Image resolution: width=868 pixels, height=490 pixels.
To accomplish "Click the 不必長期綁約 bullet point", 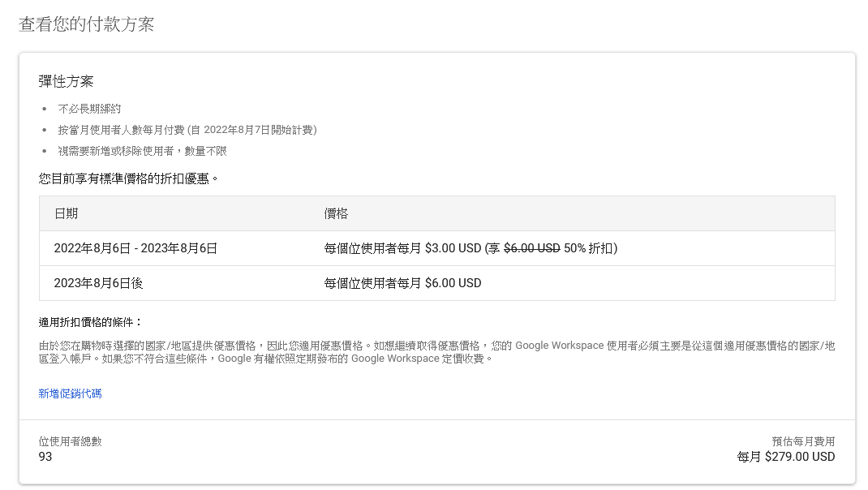I will pyautogui.click(x=89, y=109).
